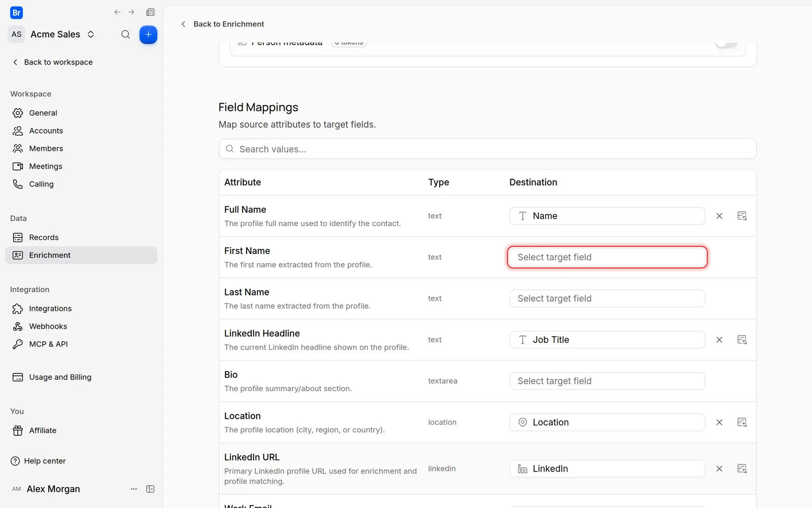
Task: Open the more options dots next to Alex Morgan
Action: tap(134, 489)
